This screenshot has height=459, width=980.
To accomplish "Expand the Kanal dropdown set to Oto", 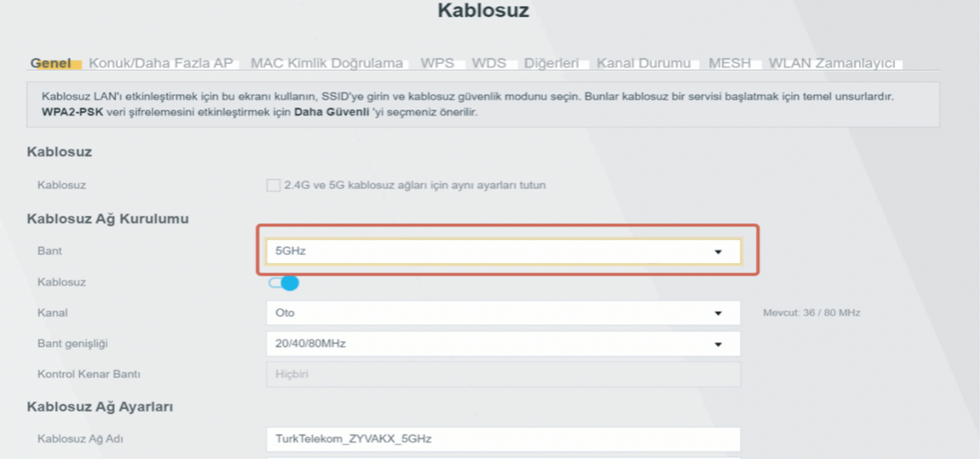I will tap(503, 313).
